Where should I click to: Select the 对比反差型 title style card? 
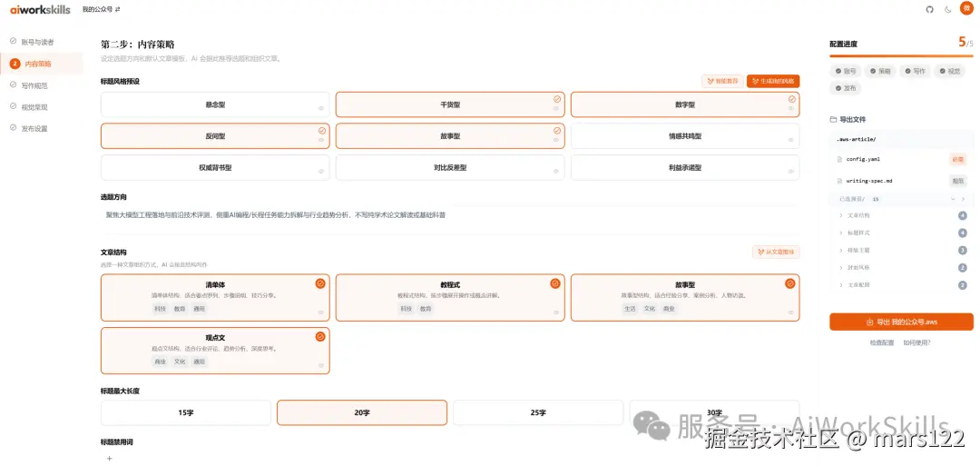[x=450, y=168]
